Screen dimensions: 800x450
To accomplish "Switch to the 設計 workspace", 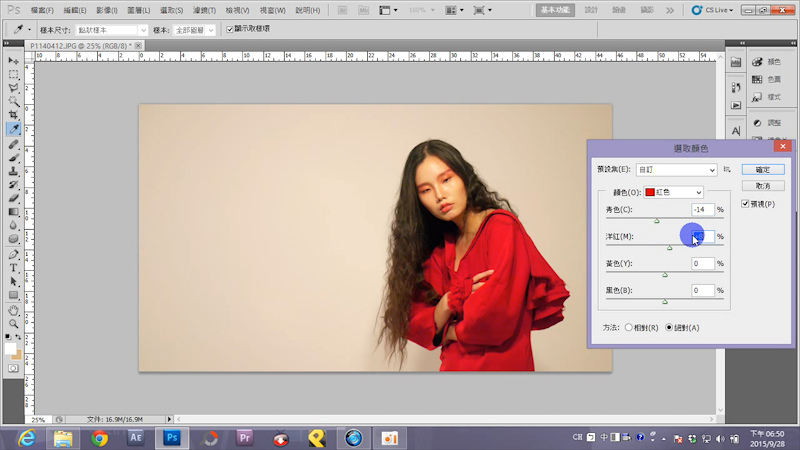I will click(x=591, y=10).
